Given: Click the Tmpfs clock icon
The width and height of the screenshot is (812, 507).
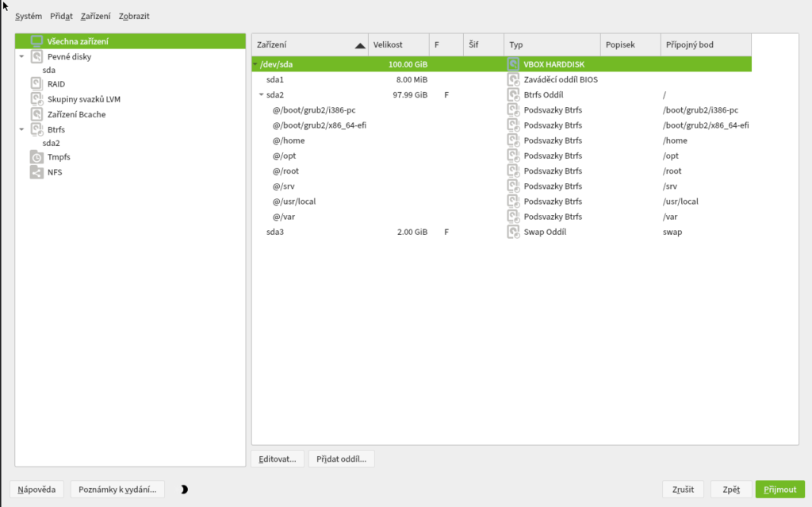Looking at the screenshot, I should [36, 157].
